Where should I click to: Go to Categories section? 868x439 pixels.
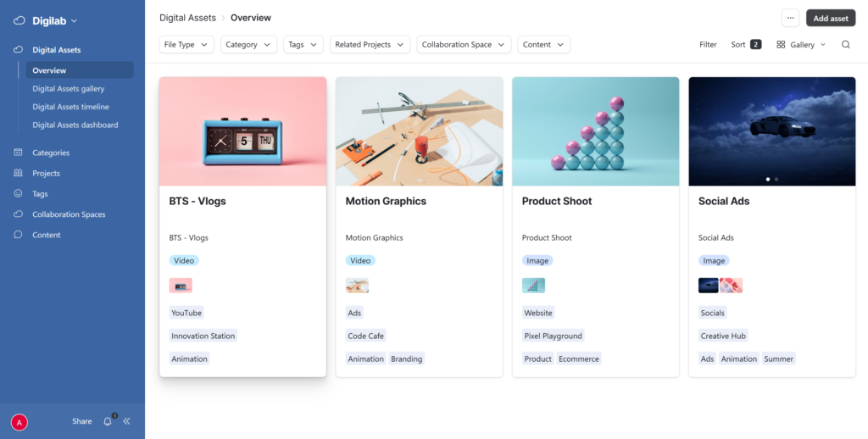[x=51, y=153]
